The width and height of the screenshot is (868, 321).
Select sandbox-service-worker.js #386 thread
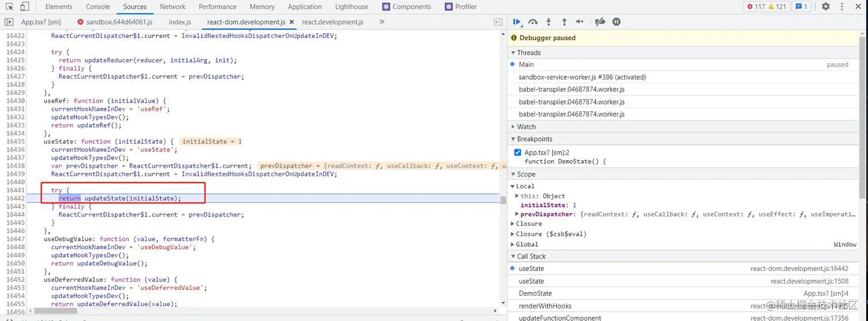[683, 77]
